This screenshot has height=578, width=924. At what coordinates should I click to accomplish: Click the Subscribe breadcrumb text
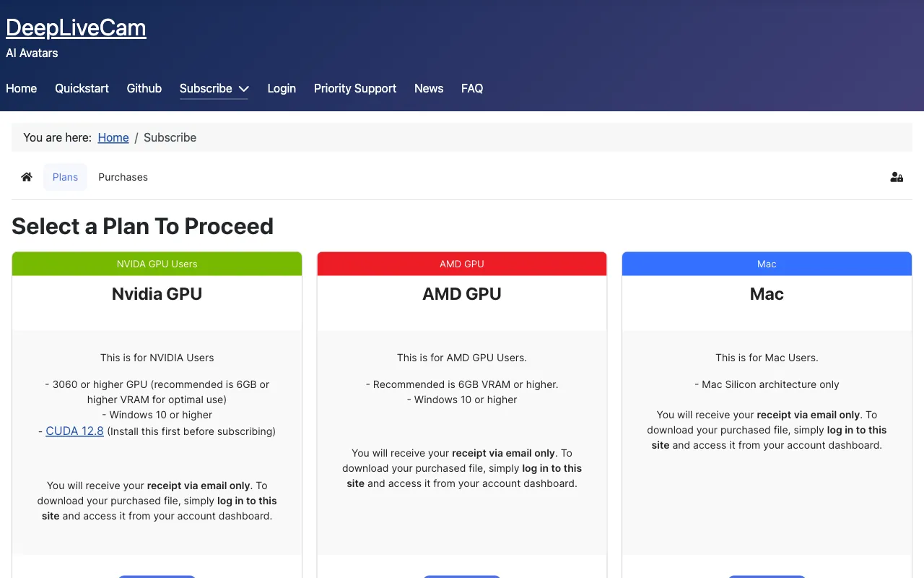point(170,137)
